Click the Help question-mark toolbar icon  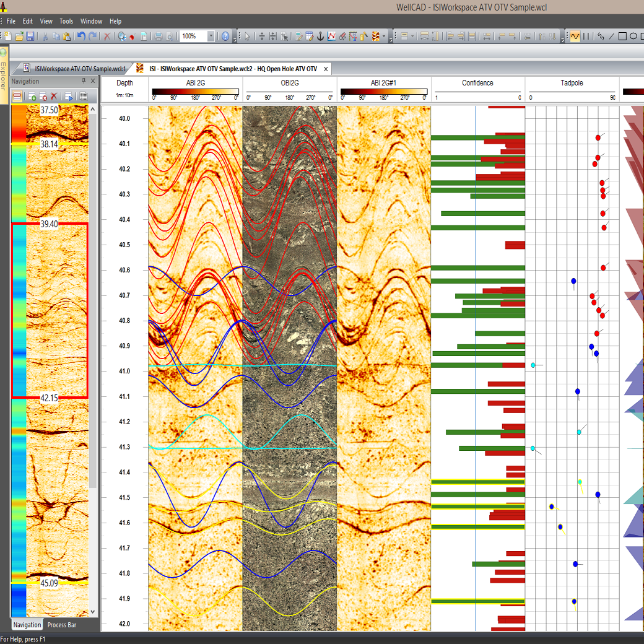click(x=225, y=37)
